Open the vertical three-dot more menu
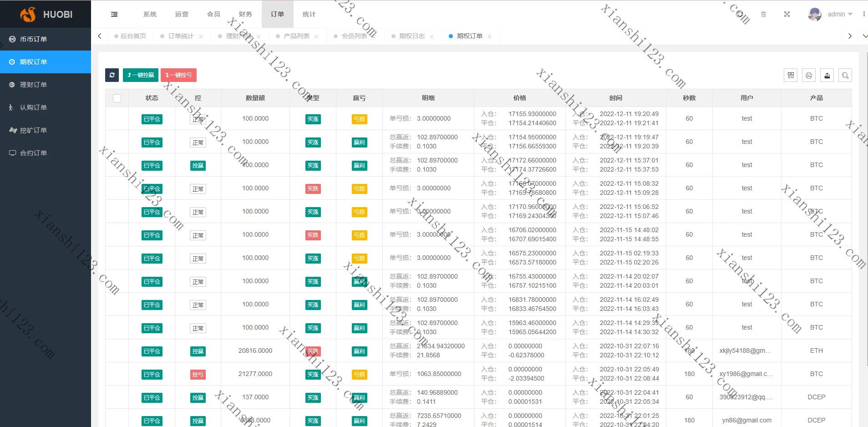The height and width of the screenshot is (427, 868). coord(864,15)
